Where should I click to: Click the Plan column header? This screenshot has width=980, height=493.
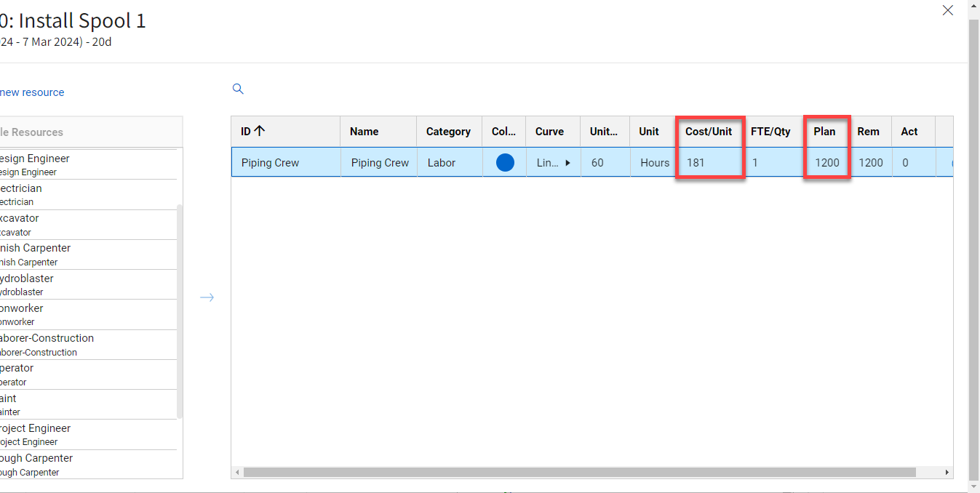(824, 132)
